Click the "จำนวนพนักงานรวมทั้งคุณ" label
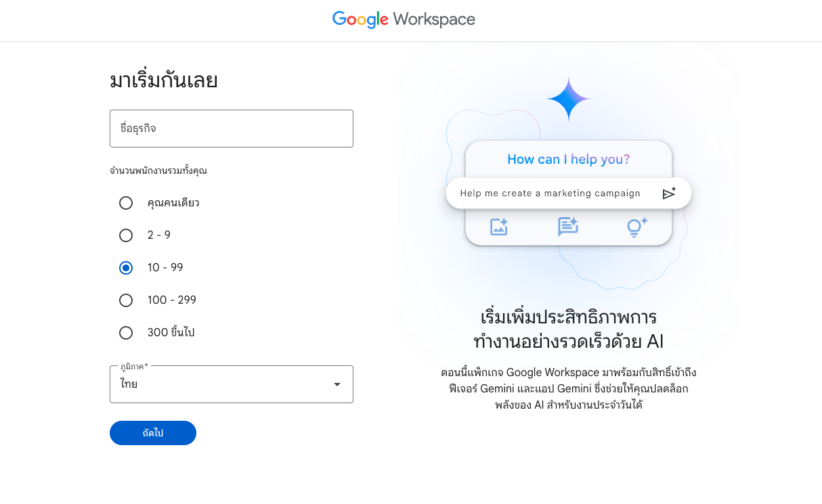Image resolution: width=822 pixels, height=504 pixels. [158, 171]
